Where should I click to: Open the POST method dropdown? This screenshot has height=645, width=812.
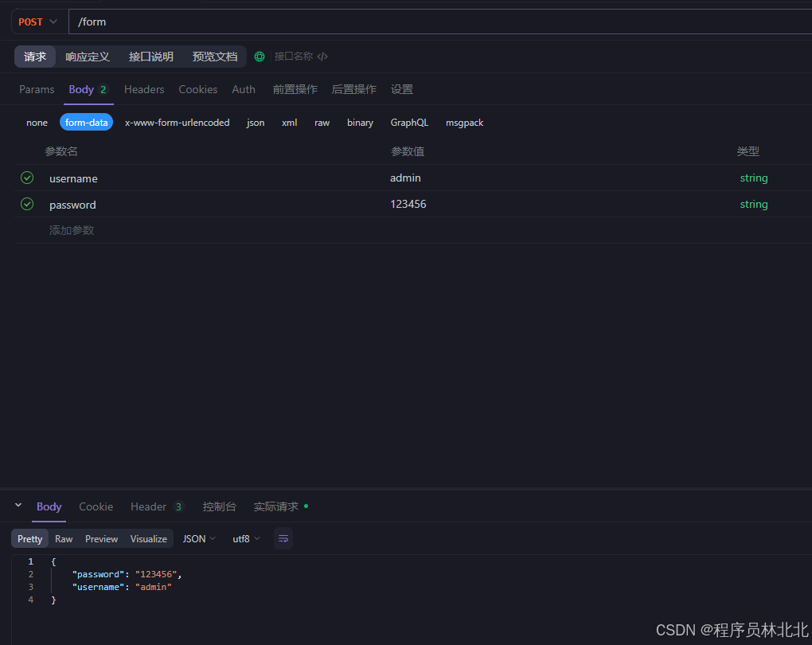(x=37, y=21)
